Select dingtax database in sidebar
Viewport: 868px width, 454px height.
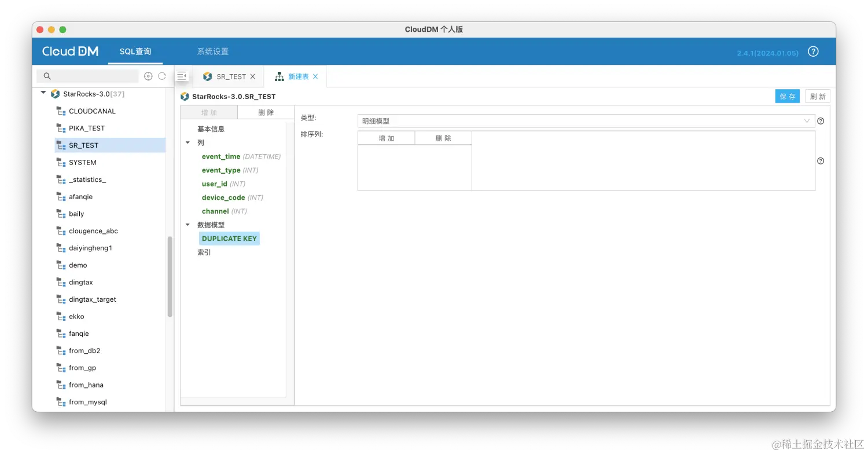81,283
